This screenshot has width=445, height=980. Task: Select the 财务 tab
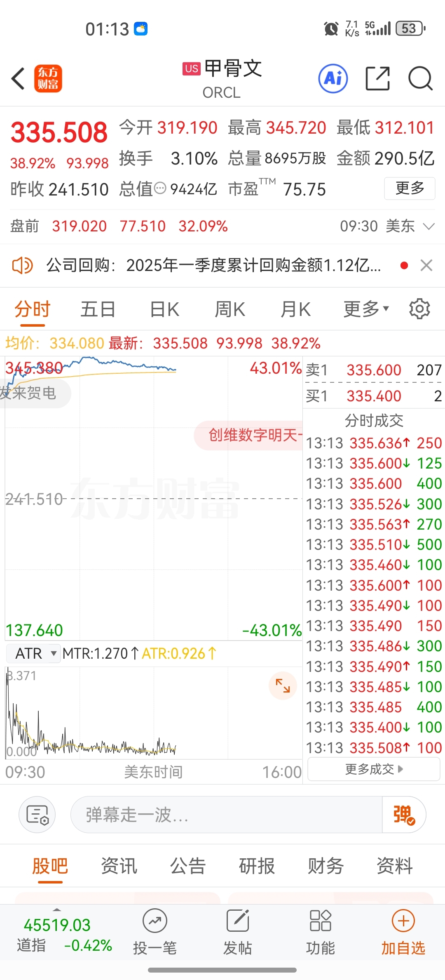[326, 866]
